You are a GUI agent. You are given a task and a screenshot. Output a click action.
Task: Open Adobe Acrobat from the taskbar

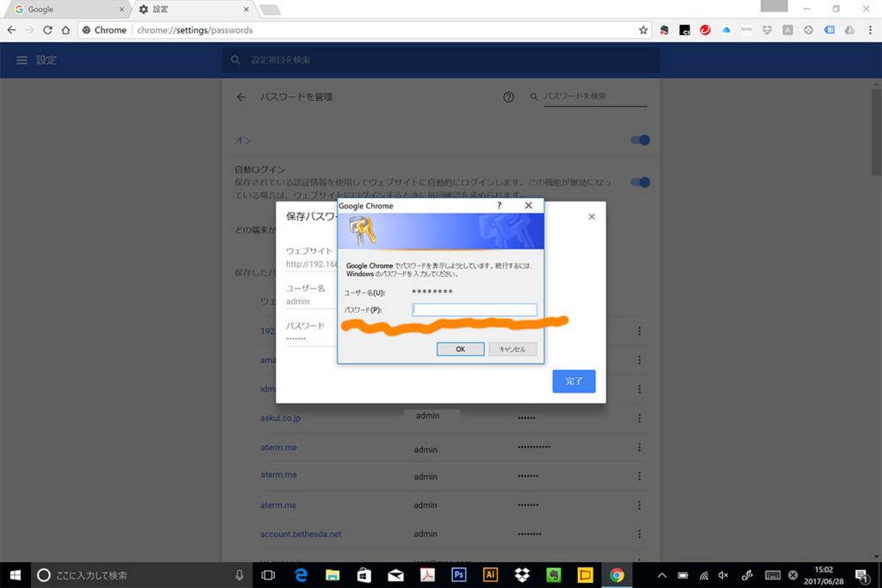click(427, 575)
